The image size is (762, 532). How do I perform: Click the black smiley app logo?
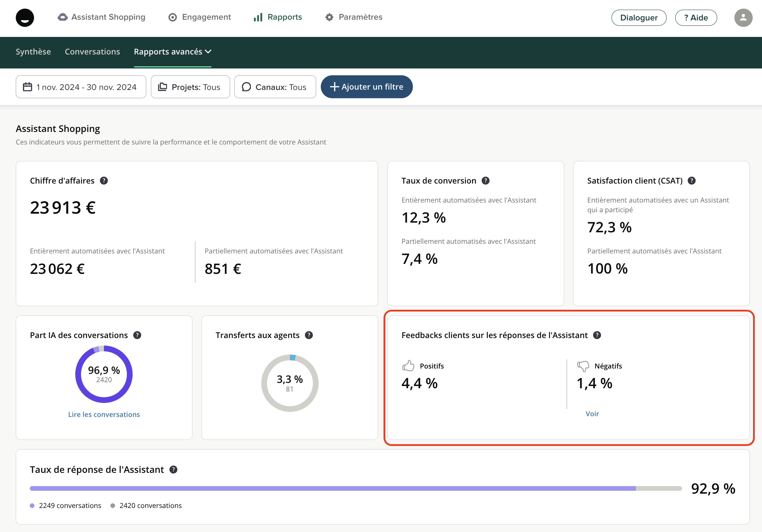coord(25,18)
